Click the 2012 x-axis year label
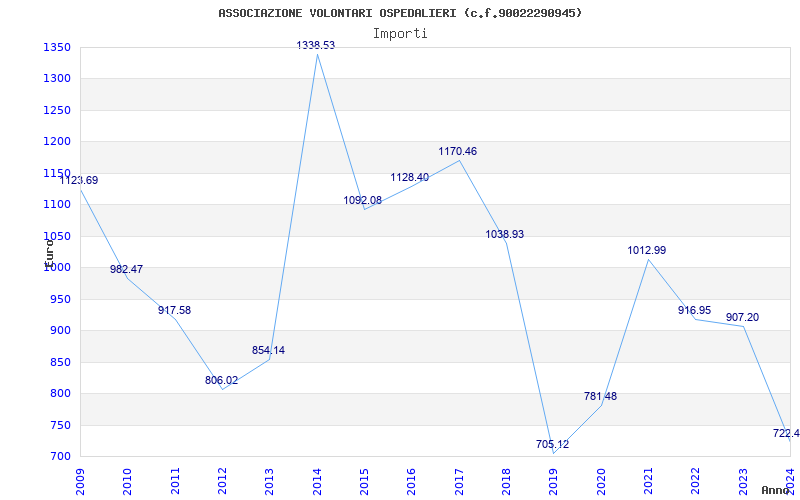Viewport: 800px width, 500px height. [222, 482]
